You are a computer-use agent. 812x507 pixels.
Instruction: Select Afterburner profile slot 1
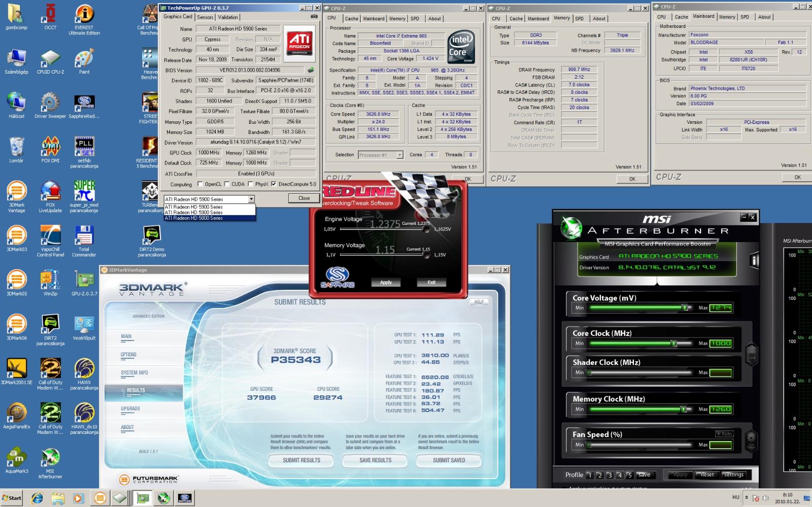589,475
